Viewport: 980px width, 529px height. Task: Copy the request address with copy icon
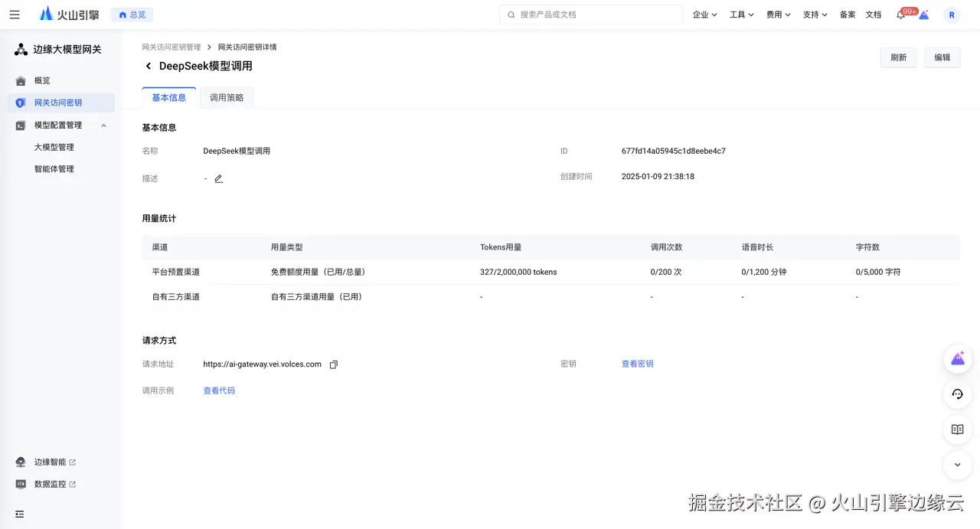pos(333,364)
